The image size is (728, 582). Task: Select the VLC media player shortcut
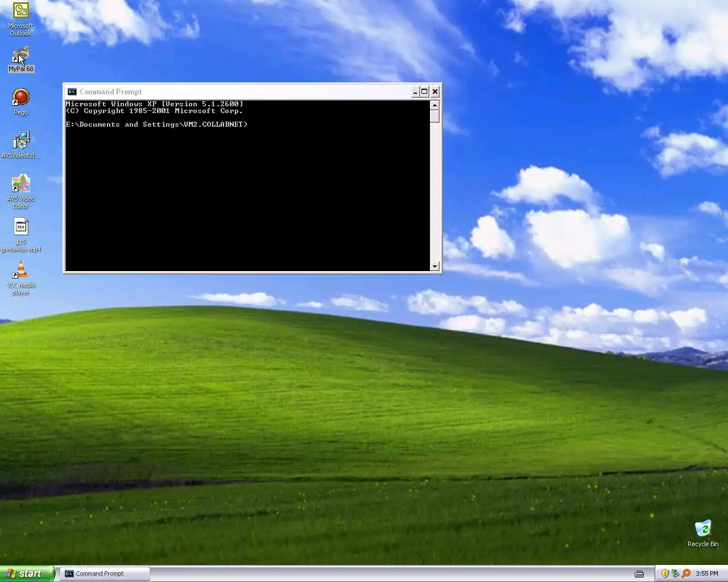(x=20, y=278)
